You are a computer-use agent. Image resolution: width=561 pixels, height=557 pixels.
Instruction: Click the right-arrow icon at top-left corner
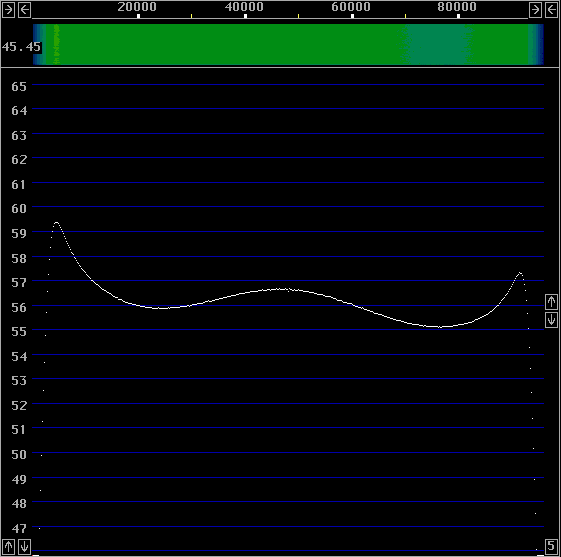8,10
